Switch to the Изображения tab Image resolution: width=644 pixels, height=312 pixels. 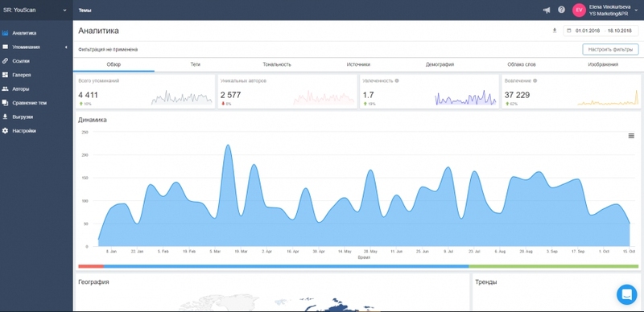(602, 64)
